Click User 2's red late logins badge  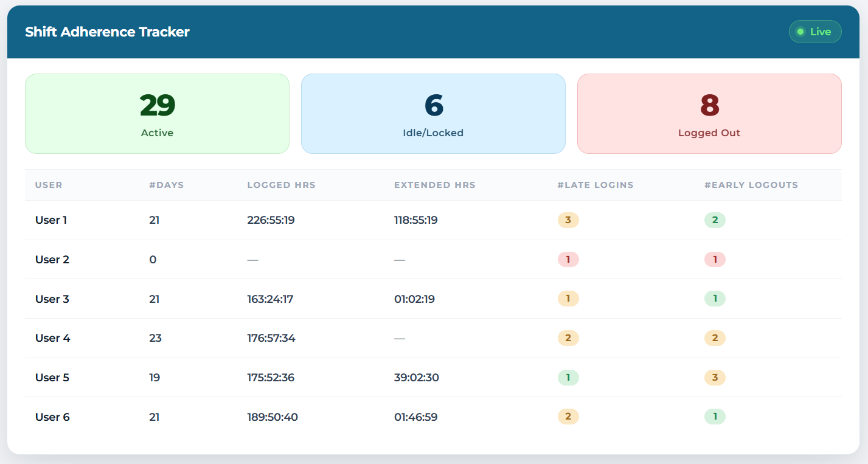pyautogui.click(x=568, y=260)
